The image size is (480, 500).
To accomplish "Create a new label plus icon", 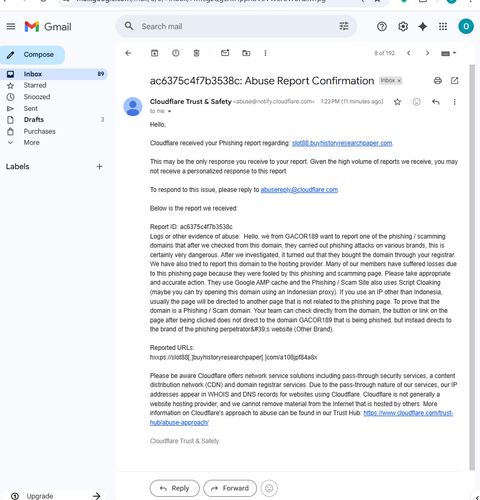I will (99, 166).
